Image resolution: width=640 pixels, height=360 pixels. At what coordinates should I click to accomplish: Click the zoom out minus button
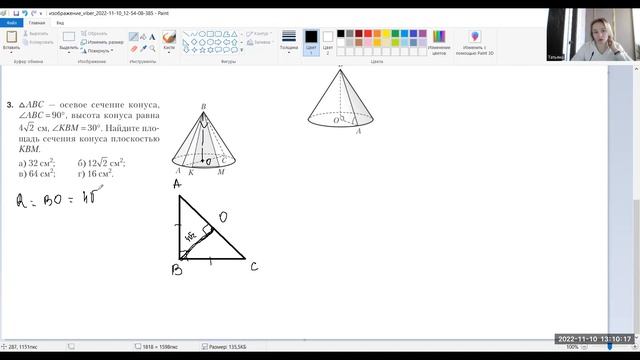tap(584, 347)
